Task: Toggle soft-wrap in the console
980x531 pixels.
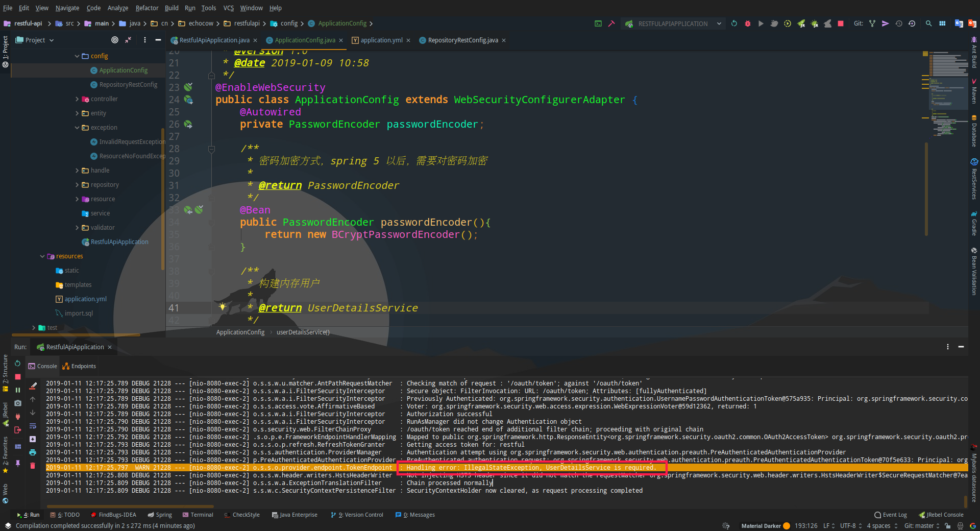Action: coord(33,426)
